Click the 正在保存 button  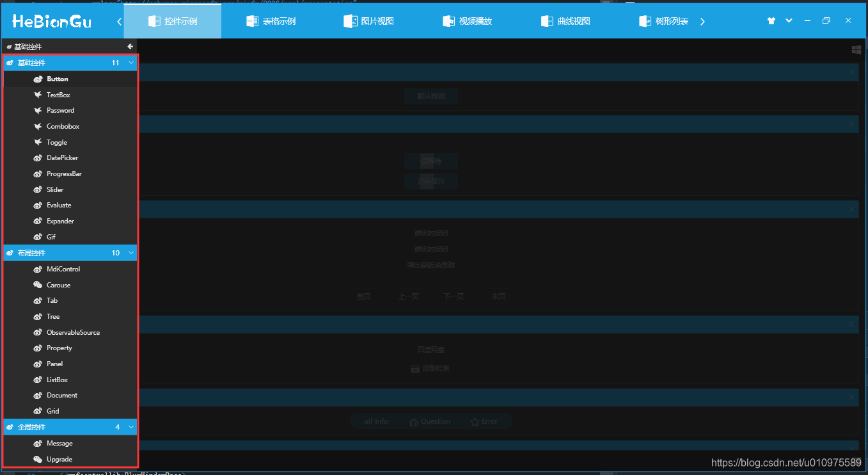[430, 181]
